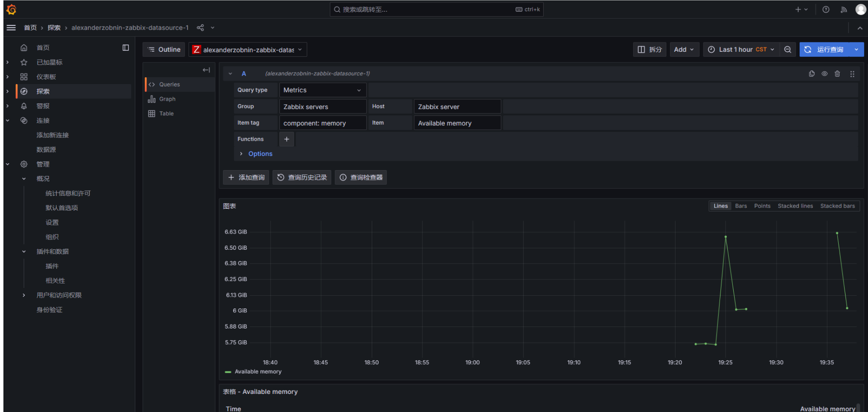868x412 pixels.
Task: Toggle the Outline button
Action: 164,49
